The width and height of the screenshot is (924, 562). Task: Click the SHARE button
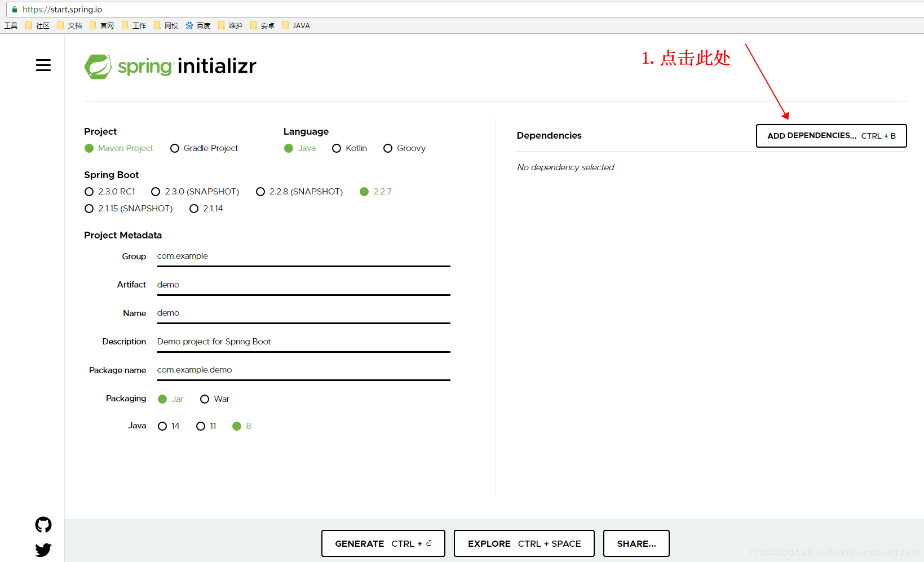coord(636,543)
